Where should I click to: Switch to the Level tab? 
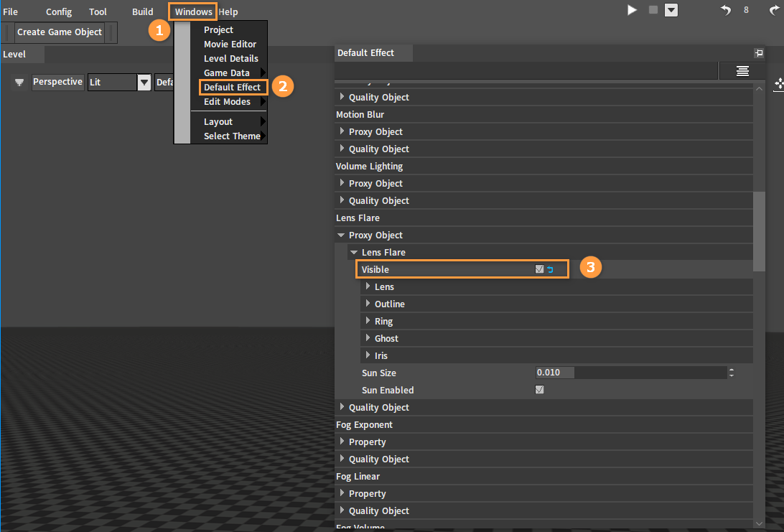(x=22, y=54)
